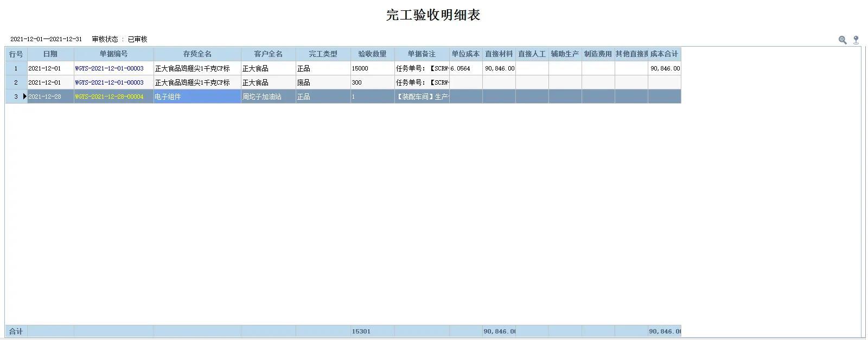This screenshot has height=340, width=868.
Task: Select row 2 date cell 2021-12-01
Action: coord(50,82)
